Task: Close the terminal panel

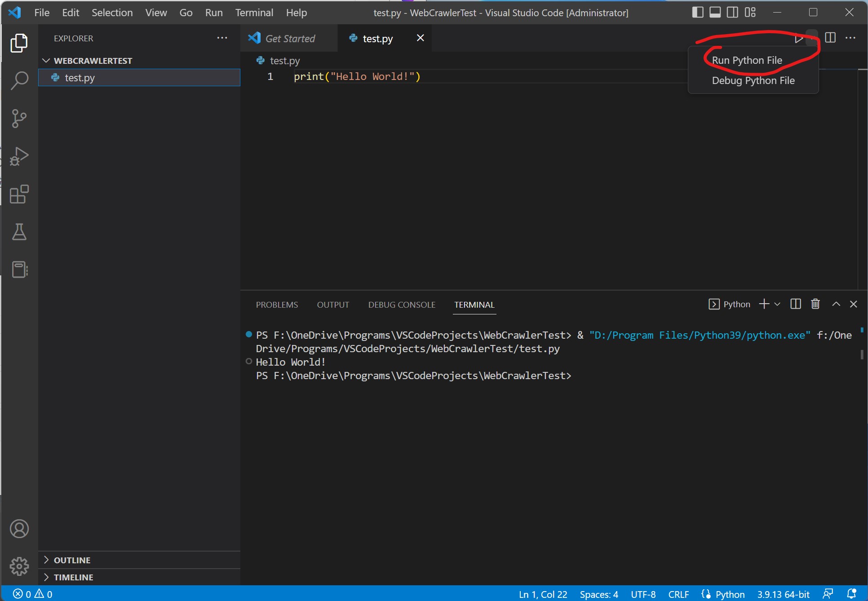Action: [x=854, y=304]
